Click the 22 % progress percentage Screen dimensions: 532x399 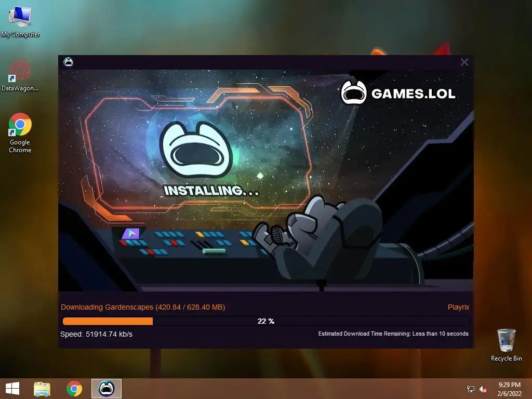click(266, 321)
